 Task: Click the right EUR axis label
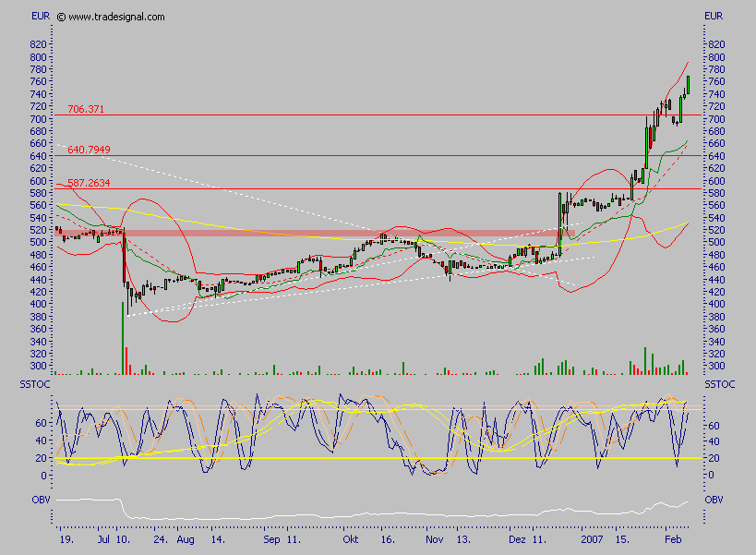tap(713, 16)
